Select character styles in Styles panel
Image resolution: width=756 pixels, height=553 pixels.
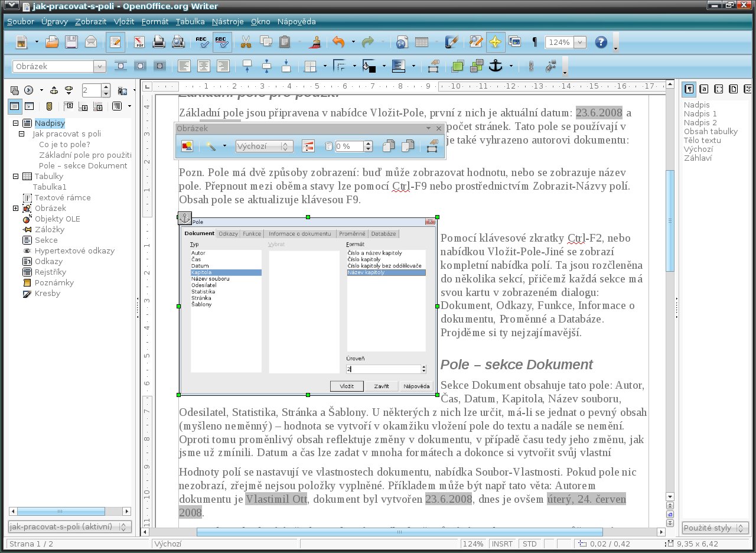(x=704, y=89)
